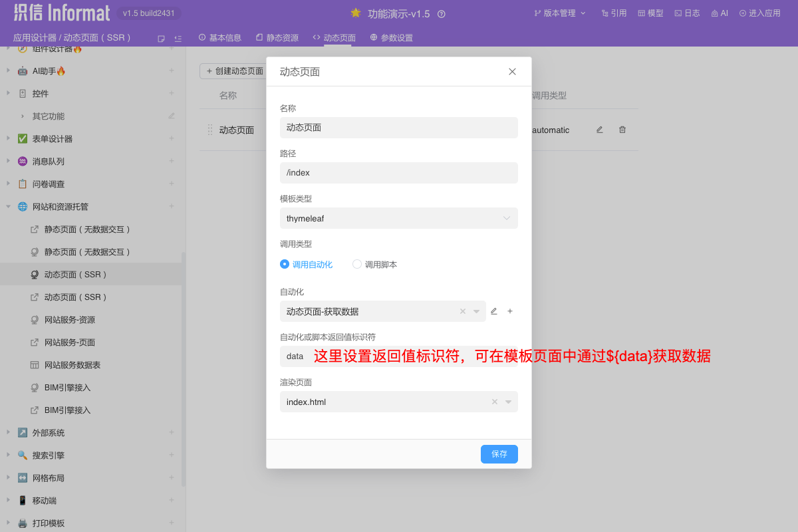
Task: Clear the 动态页面-获取数据 selection
Action: 463,311
